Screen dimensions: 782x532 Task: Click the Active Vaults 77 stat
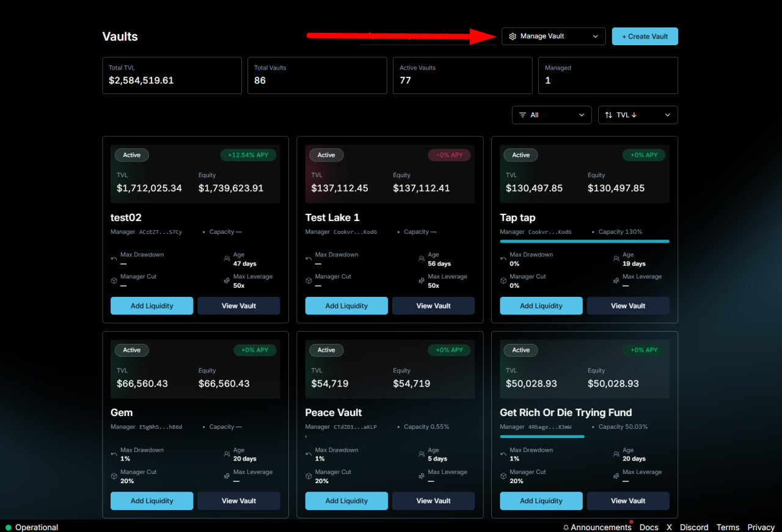click(462, 76)
